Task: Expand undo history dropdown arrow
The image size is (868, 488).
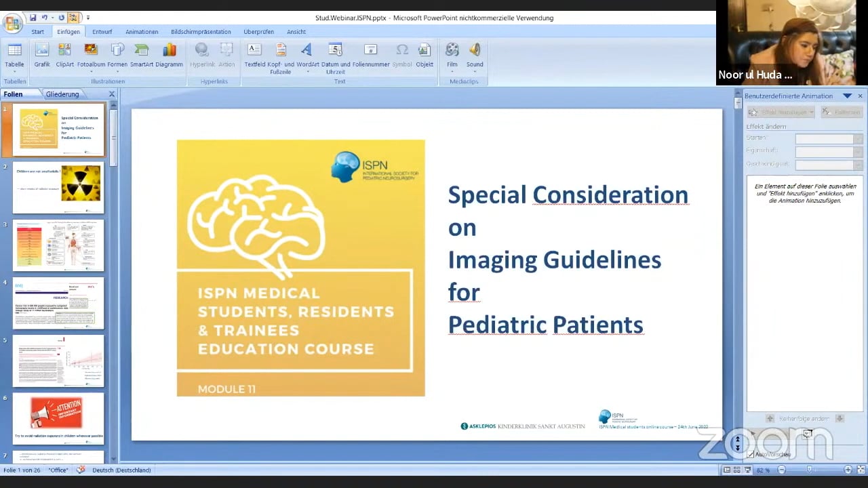Action: [52, 18]
